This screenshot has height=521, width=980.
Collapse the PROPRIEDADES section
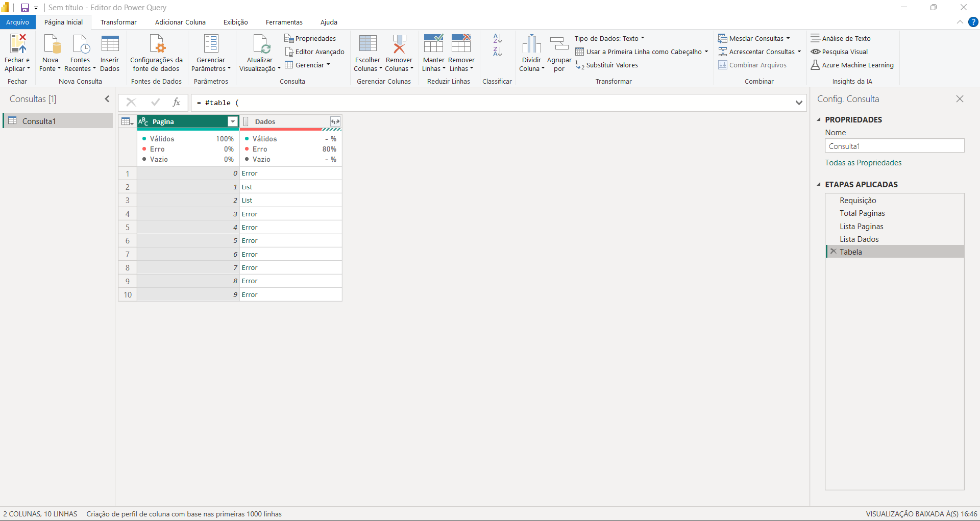pos(819,119)
